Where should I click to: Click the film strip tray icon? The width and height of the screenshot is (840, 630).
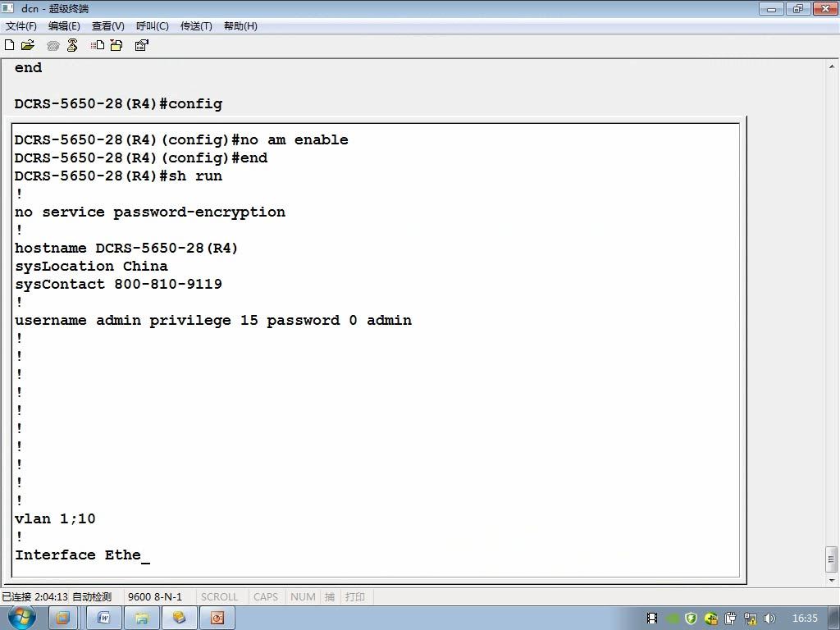click(x=652, y=619)
